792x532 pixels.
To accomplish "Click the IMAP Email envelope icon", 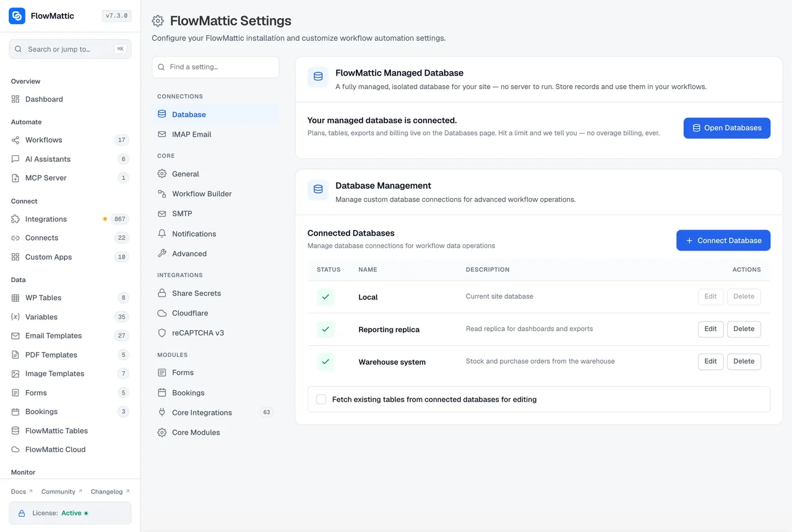I will [x=162, y=134].
